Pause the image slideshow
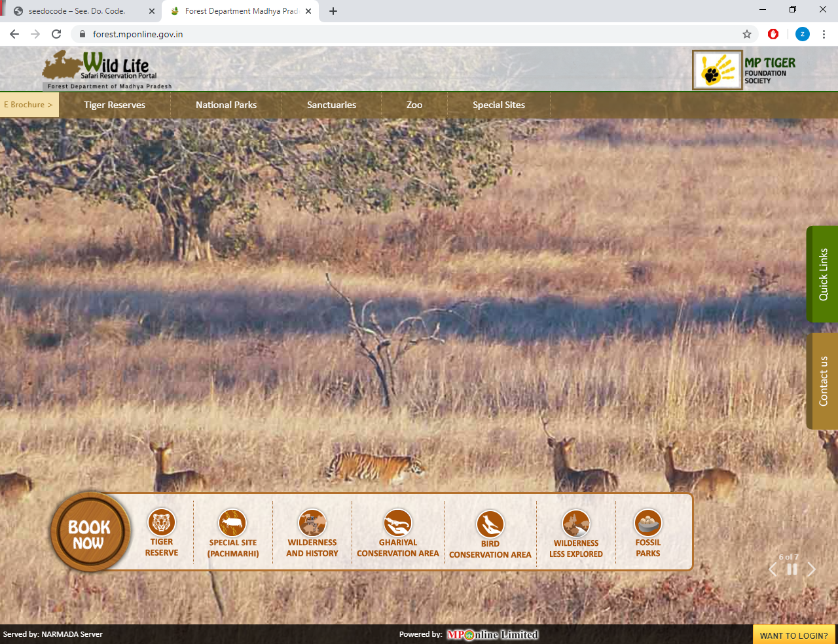 (792, 569)
